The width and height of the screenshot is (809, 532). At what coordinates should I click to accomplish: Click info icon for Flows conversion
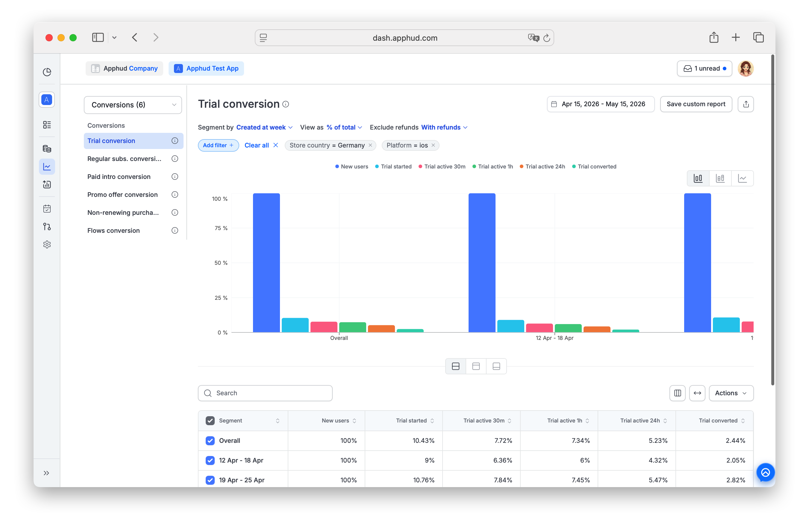click(x=175, y=231)
